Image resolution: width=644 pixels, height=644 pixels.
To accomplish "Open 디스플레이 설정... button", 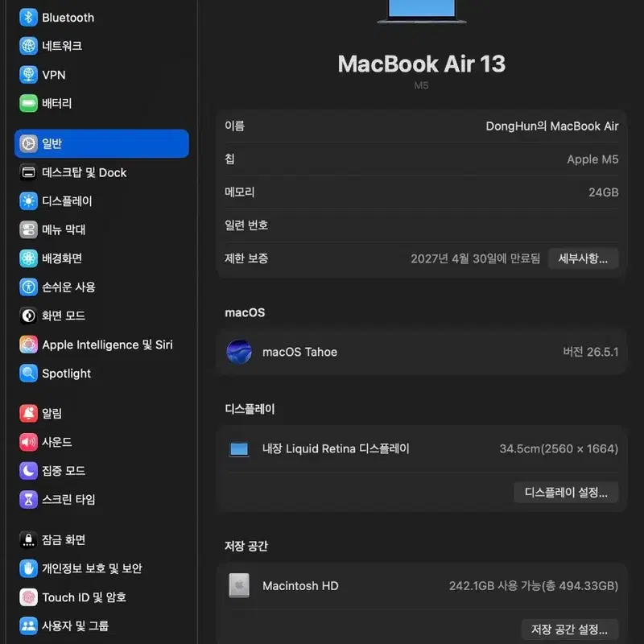I will tap(566, 492).
